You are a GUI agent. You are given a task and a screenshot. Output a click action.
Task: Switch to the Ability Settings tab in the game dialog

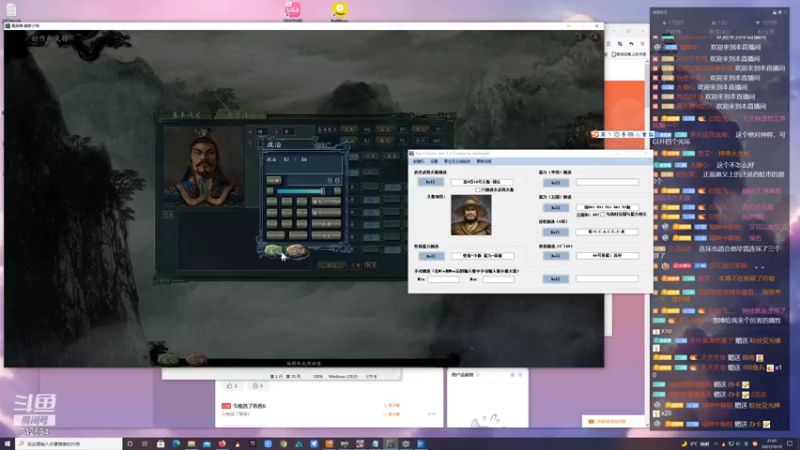coord(241,115)
